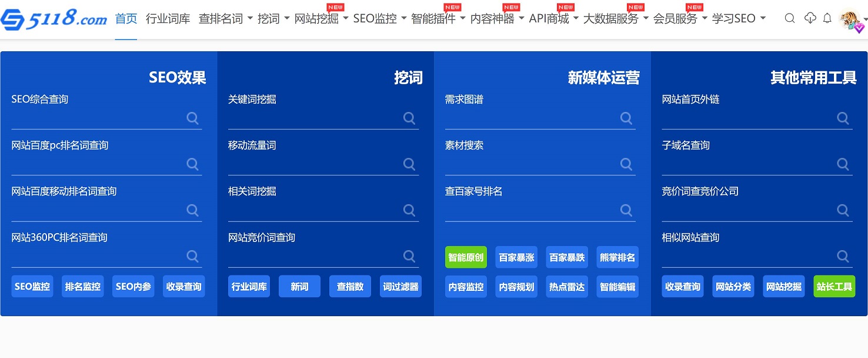Viewport: 868px width, 358px height.
Task: Click the 词过滤器 button
Action: pos(401,287)
